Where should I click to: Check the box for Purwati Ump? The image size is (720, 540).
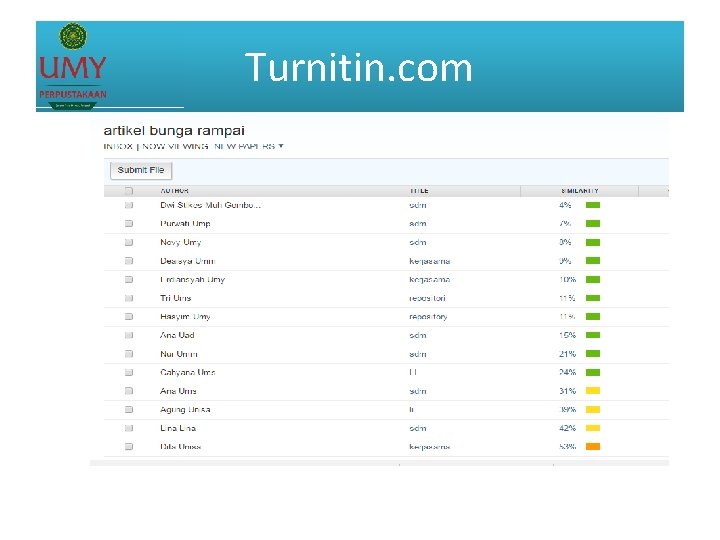click(129, 224)
